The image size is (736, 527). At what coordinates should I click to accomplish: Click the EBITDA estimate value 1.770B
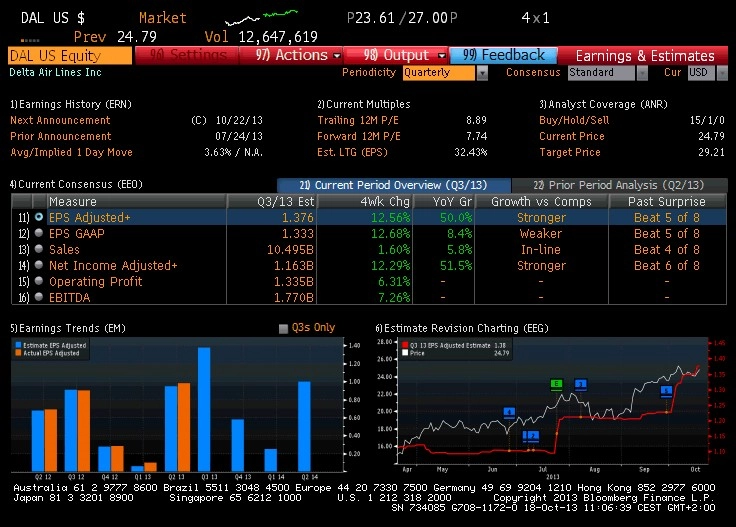tap(293, 298)
